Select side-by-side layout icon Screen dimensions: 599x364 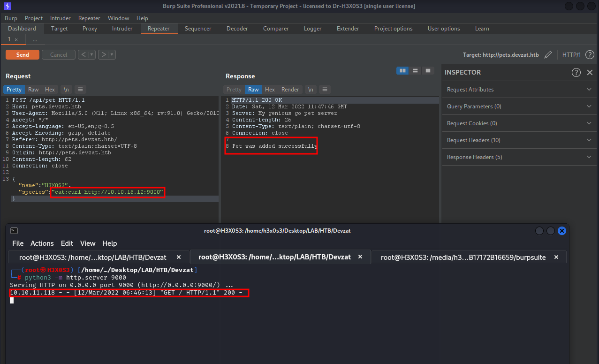[x=402, y=71]
